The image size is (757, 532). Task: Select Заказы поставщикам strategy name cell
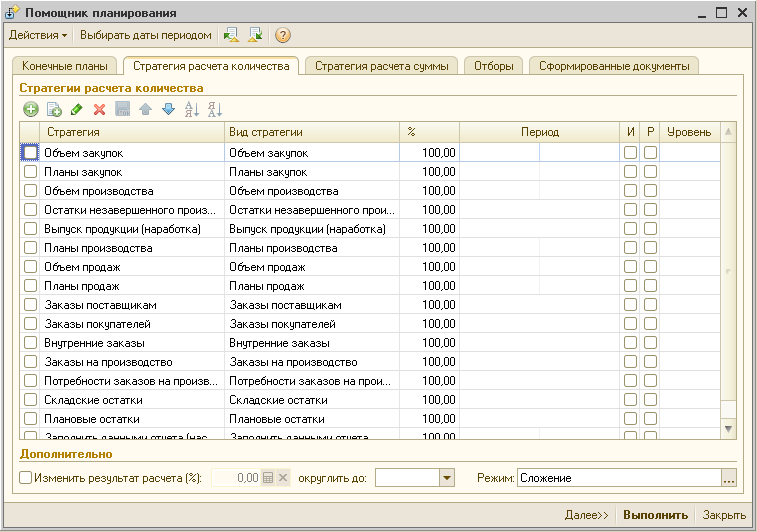point(132,305)
